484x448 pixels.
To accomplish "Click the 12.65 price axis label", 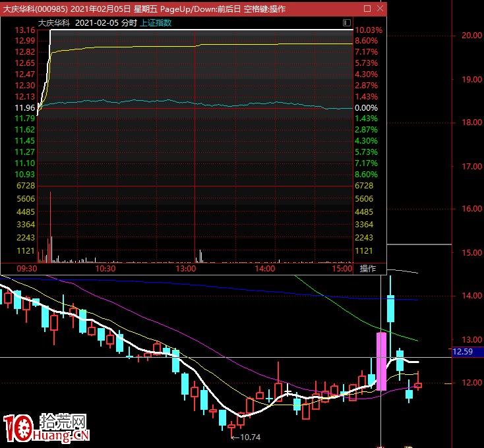I will point(25,63).
